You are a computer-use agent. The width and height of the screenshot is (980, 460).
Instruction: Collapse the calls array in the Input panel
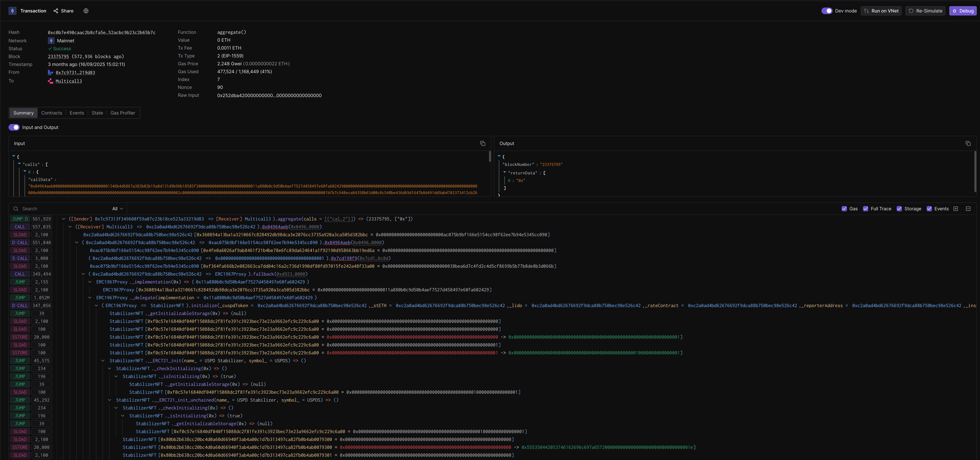pos(19,164)
